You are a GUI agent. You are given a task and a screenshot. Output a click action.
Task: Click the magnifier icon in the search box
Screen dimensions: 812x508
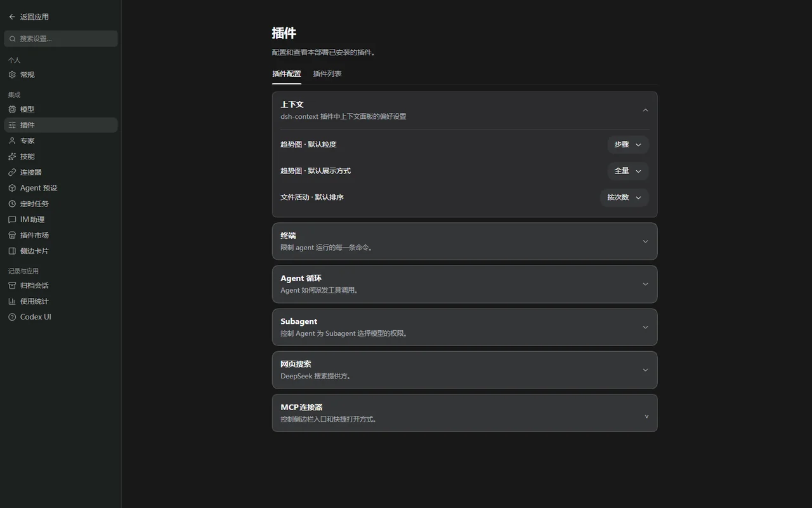(x=12, y=39)
